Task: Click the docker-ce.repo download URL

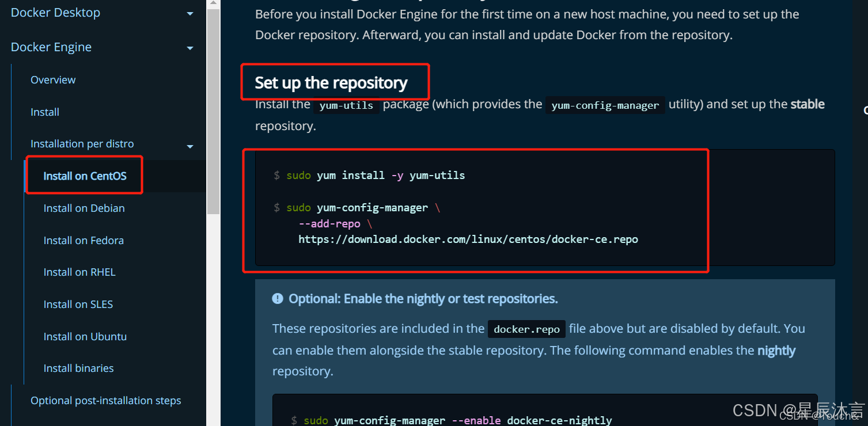Action: [468, 239]
